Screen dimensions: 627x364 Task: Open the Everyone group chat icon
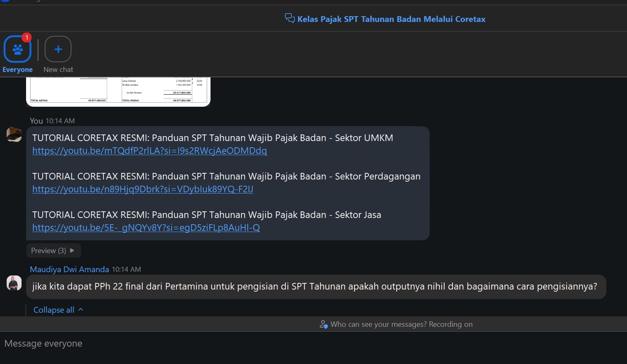pyautogui.click(x=17, y=49)
